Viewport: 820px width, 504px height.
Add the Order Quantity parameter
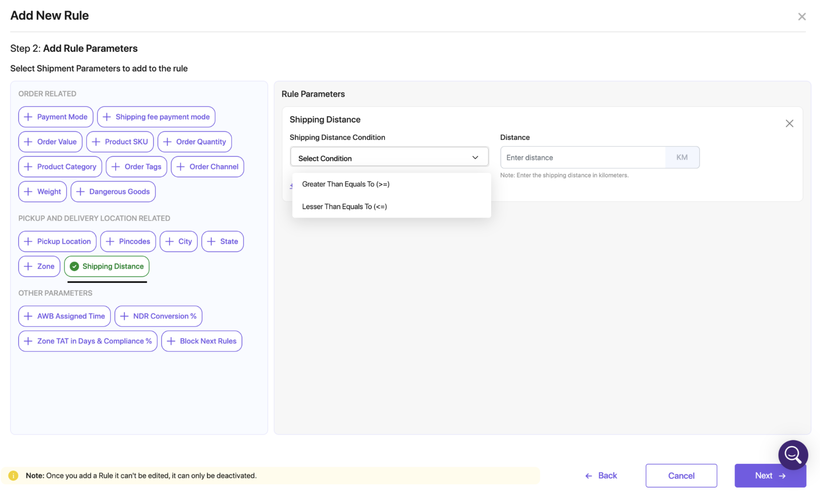(x=194, y=142)
